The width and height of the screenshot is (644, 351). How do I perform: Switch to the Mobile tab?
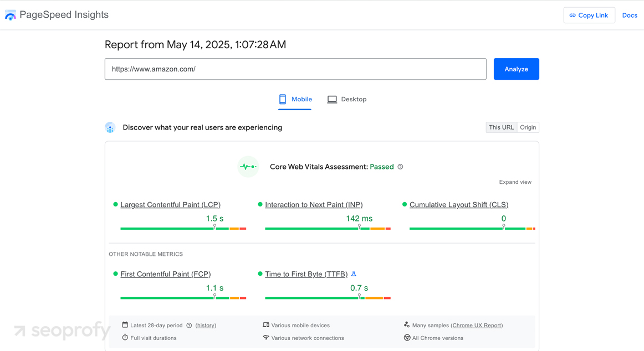point(295,100)
